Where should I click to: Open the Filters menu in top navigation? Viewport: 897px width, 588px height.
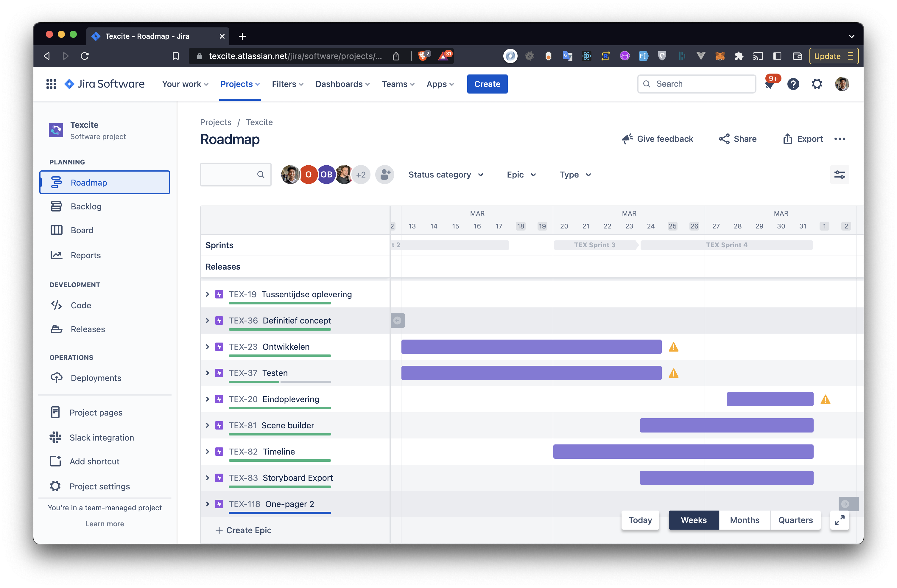(287, 84)
